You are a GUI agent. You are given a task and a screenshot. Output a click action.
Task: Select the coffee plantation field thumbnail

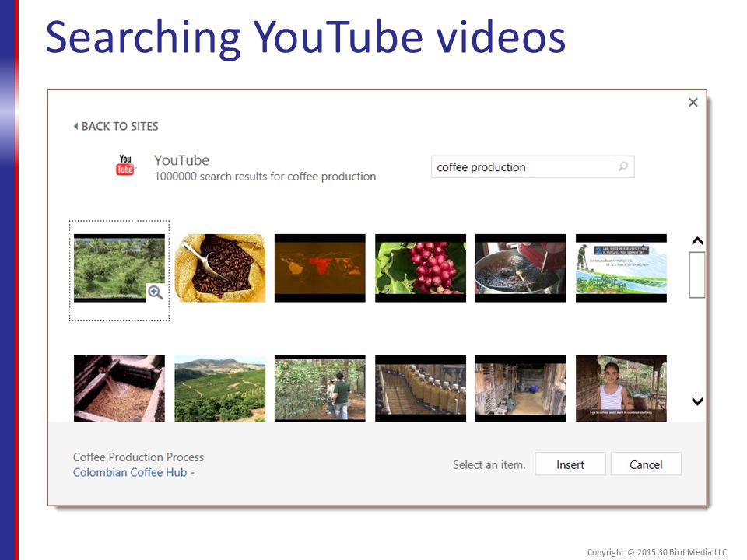pyautogui.click(x=119, y=268)
